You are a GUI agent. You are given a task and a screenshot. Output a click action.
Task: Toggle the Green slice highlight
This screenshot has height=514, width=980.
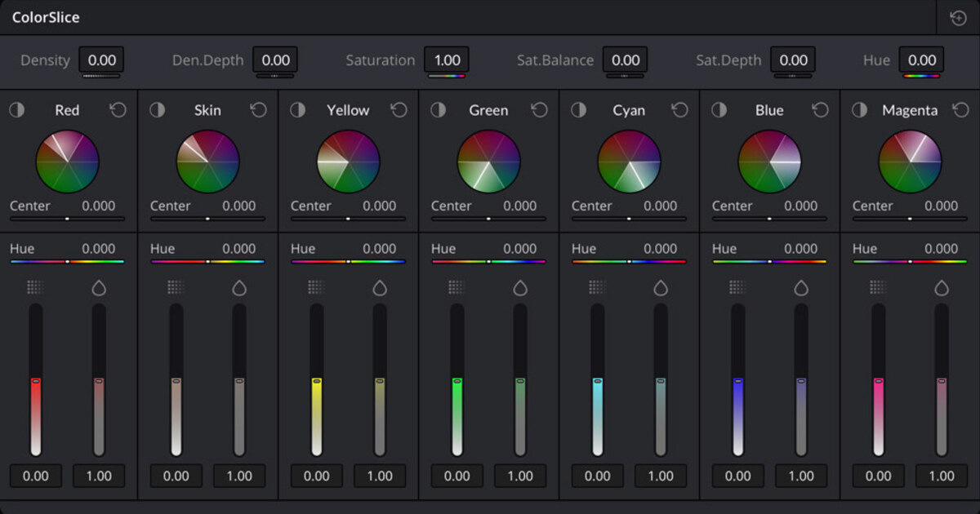(438, 110)
